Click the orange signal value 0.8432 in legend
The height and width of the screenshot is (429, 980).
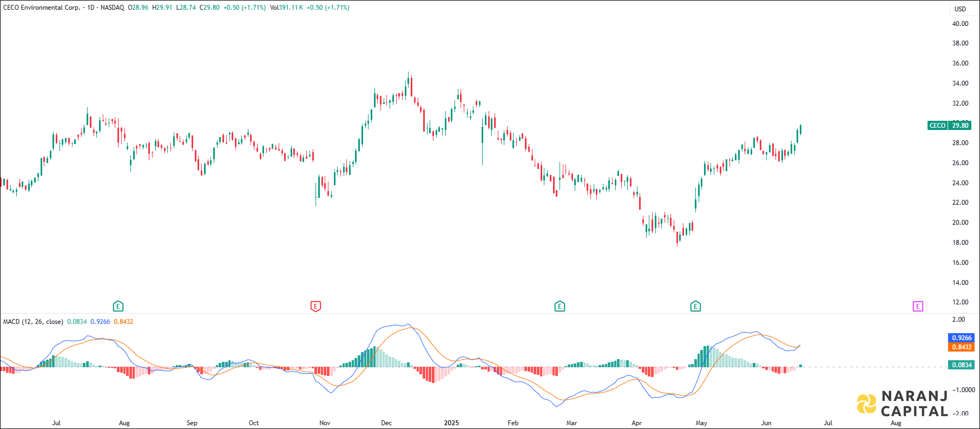(x=123, y=322)
